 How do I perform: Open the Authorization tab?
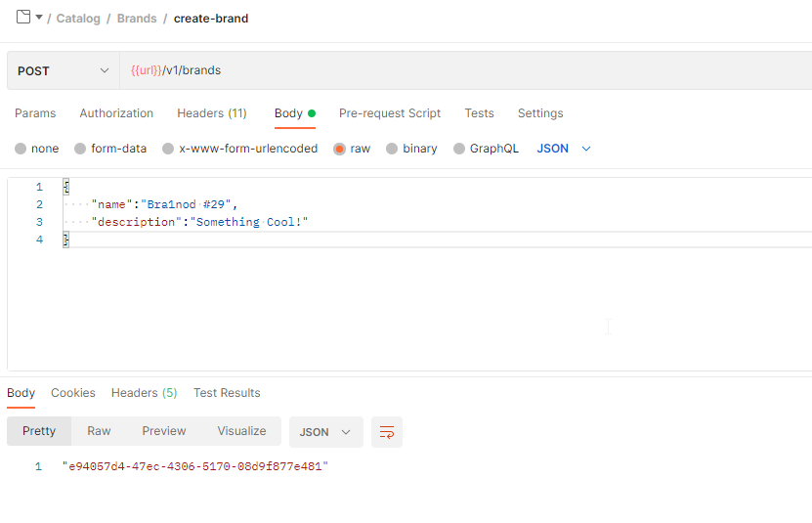(116, 113)
